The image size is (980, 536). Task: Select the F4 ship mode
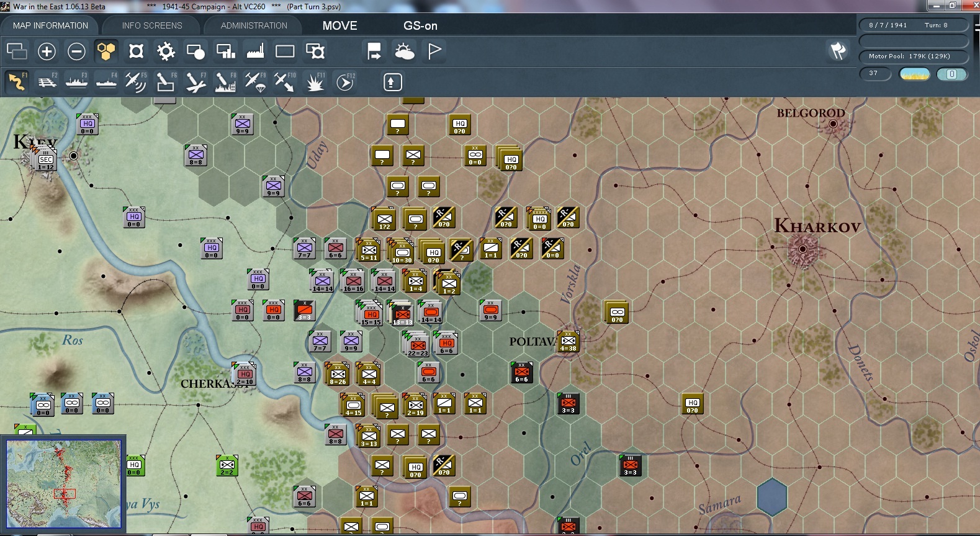[106, 82]
